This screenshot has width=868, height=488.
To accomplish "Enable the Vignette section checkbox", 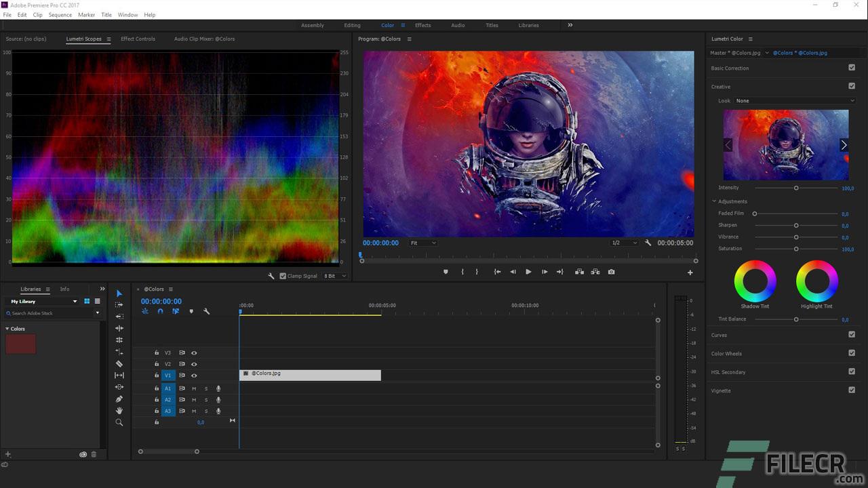I will [852, 390].
